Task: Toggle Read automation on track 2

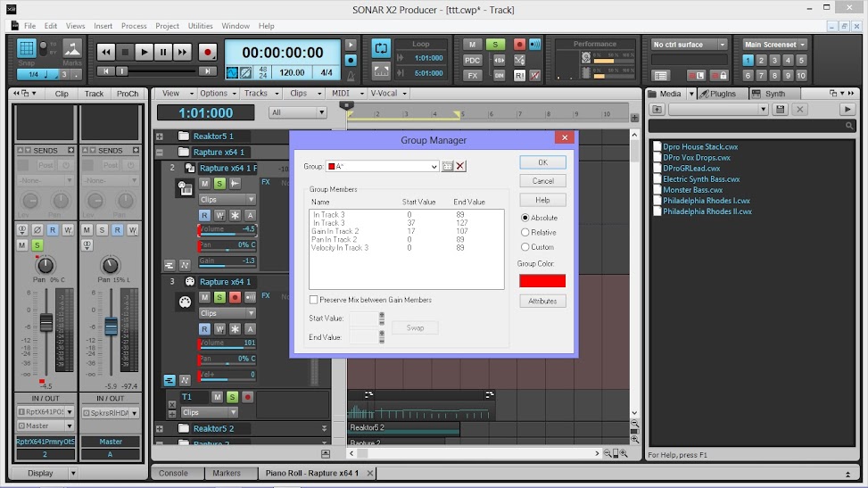Action: (204, 215)
